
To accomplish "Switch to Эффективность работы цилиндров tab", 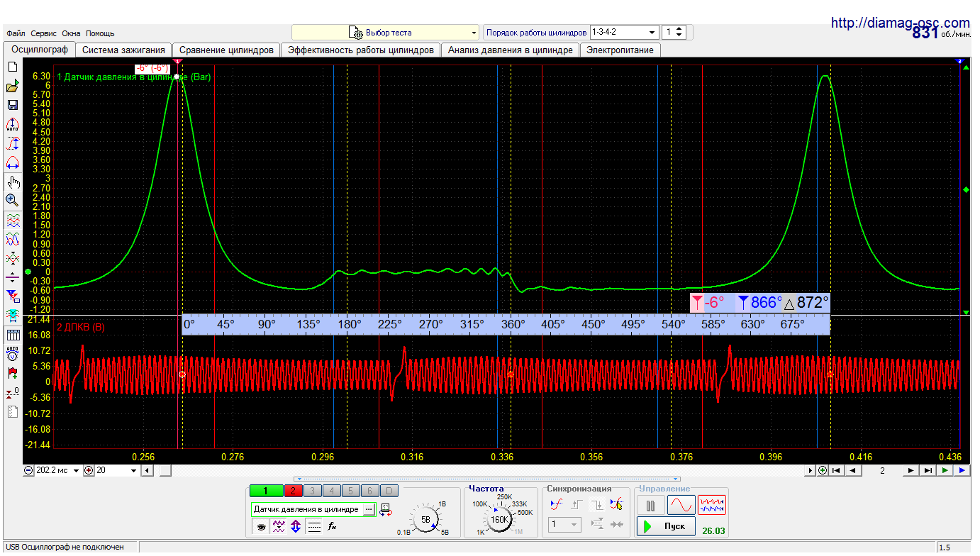I will coord(361,50).
